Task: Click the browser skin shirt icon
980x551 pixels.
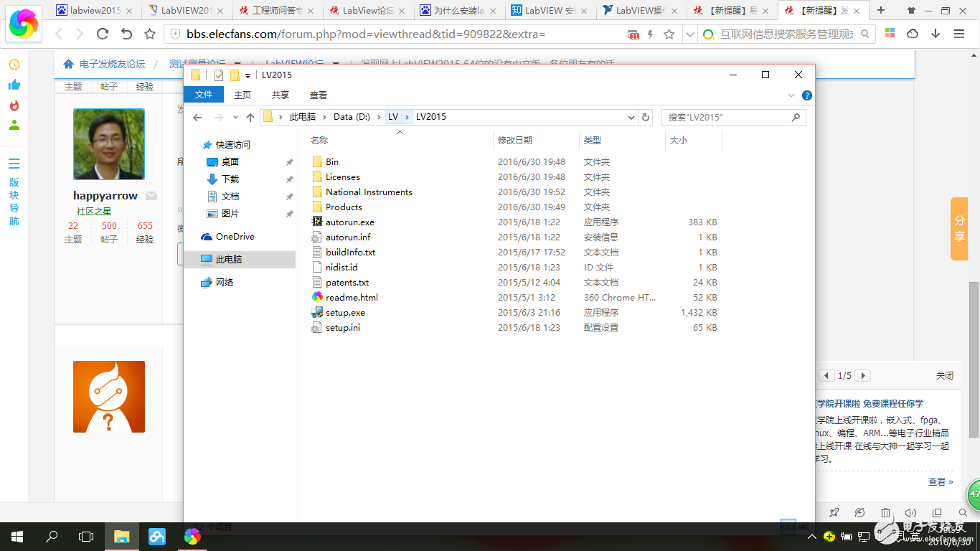Action: [911, 10]
